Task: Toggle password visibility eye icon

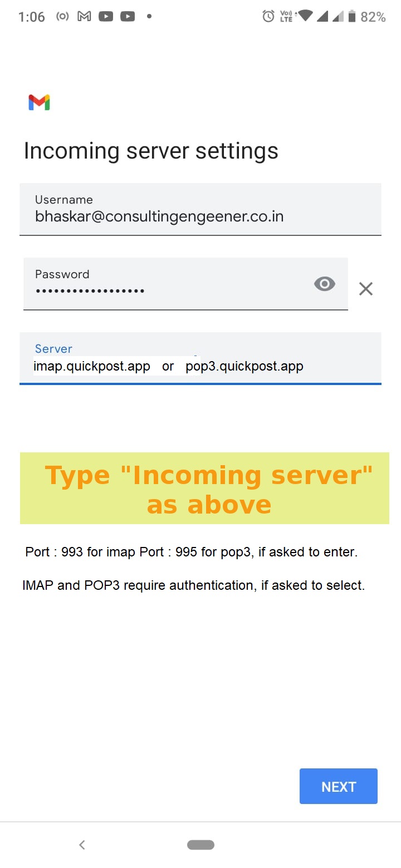Action: point(325,284)
